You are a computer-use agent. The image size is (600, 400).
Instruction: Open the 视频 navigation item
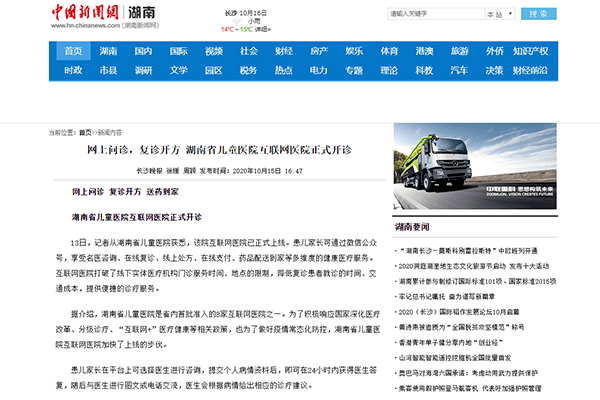pyautogui.click(x=214, y=51)
